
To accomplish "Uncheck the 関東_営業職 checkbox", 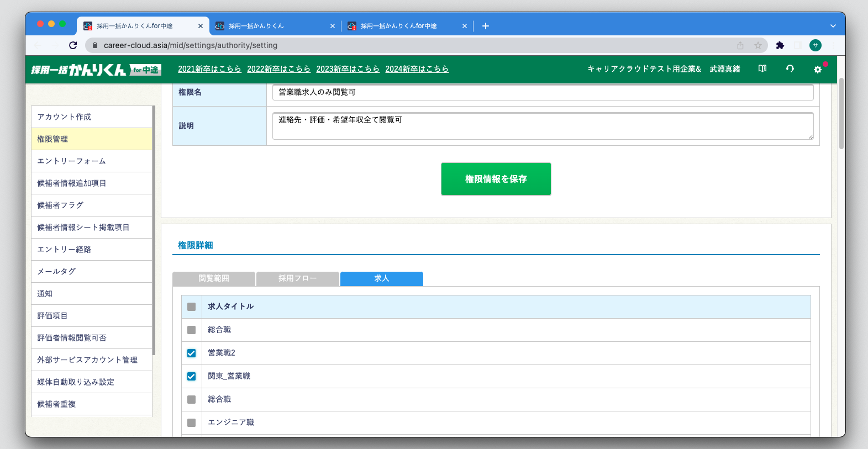I will click(192, 377).
